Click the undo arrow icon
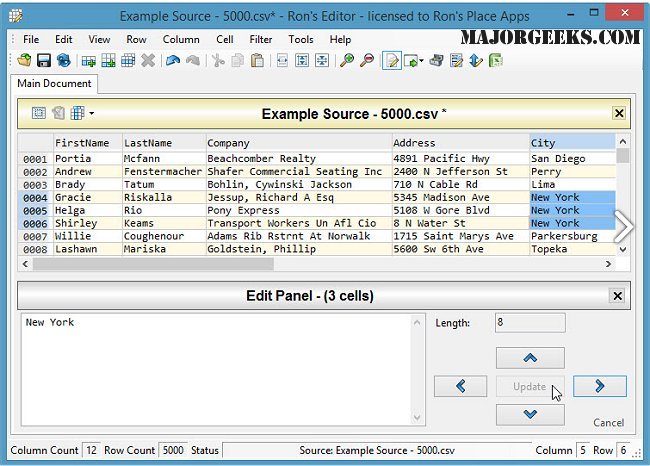 point(172,61)
